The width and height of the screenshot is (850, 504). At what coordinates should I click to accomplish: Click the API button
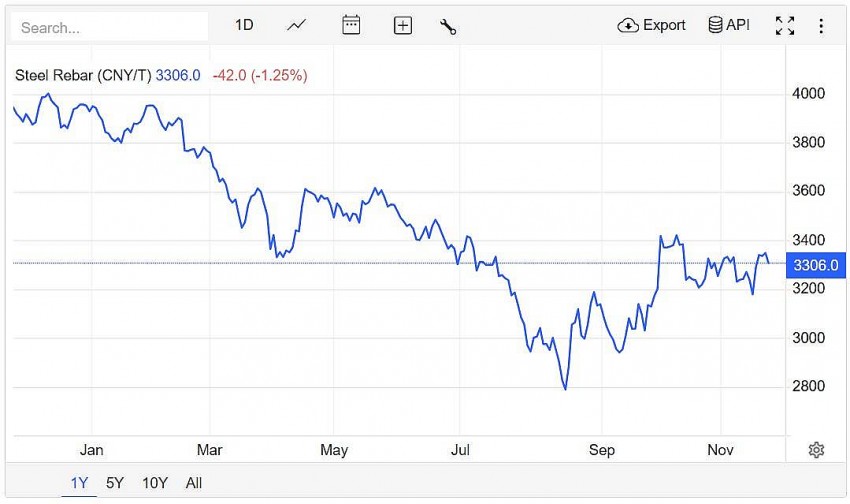pos(729,25)
